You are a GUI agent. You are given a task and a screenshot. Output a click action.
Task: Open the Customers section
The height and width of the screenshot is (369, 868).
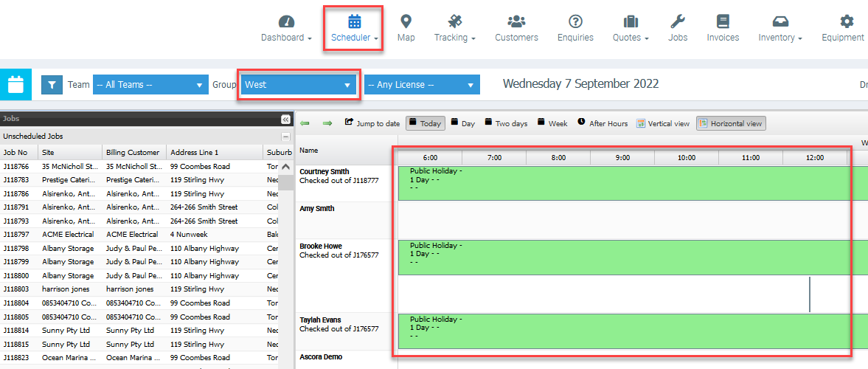[x=516, y=29]
